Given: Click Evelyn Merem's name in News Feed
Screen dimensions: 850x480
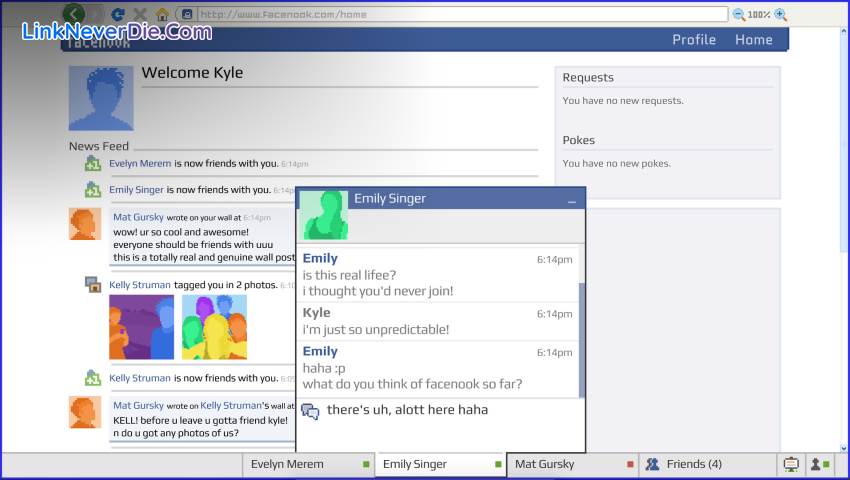Looking at the screenshot, I should coord(140,163).
